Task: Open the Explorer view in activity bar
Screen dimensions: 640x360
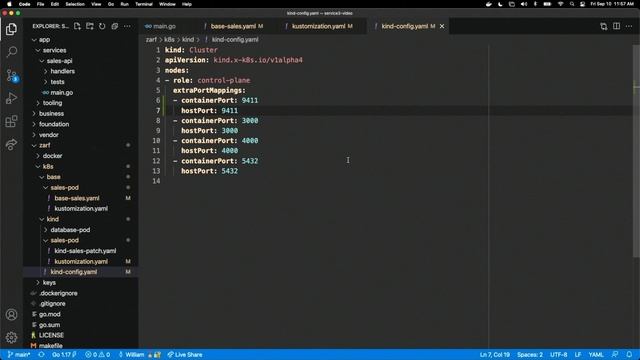Action: click(11, 29)
